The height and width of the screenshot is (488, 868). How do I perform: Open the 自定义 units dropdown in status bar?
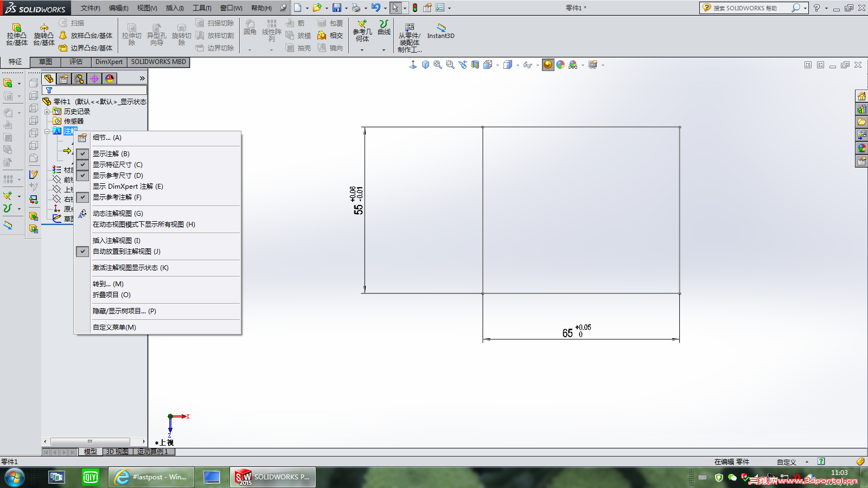click(807, 462)
